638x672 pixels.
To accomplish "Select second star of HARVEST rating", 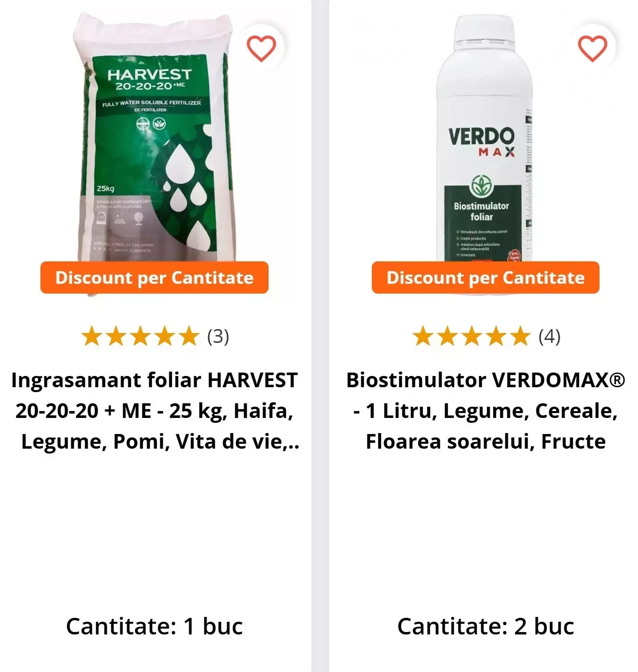I will [116, 336].
